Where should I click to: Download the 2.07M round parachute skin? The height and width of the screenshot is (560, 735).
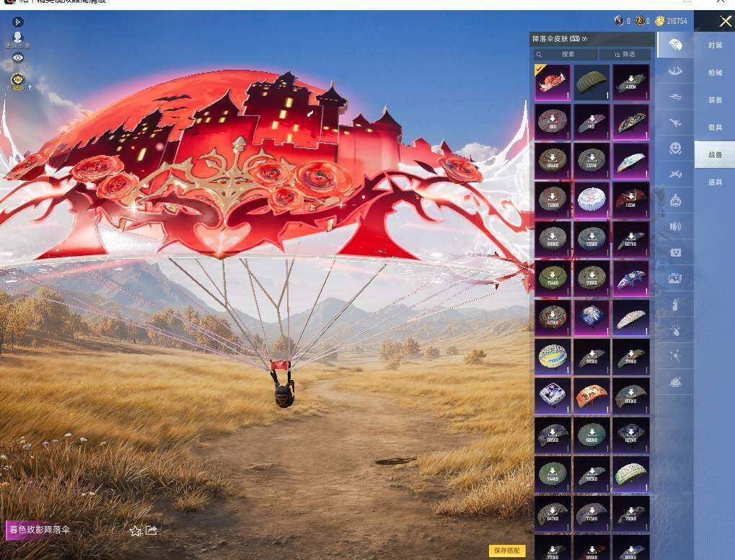pyautogui.click(x=591, y=161)
